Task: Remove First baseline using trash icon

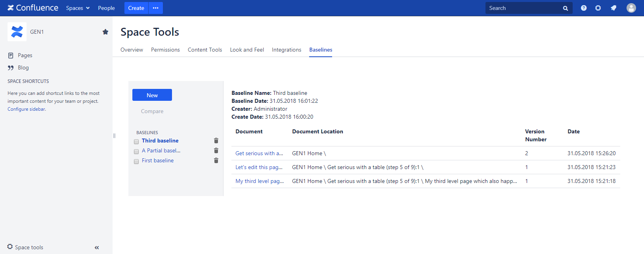Action: tap(216, 160)
